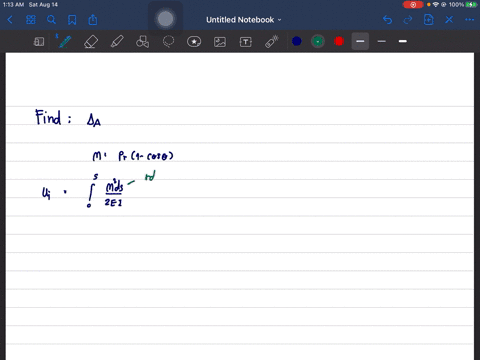
Task: Tap the handwritten 'Find :' text
Action: pyautogui.click(x=53, y=117)
